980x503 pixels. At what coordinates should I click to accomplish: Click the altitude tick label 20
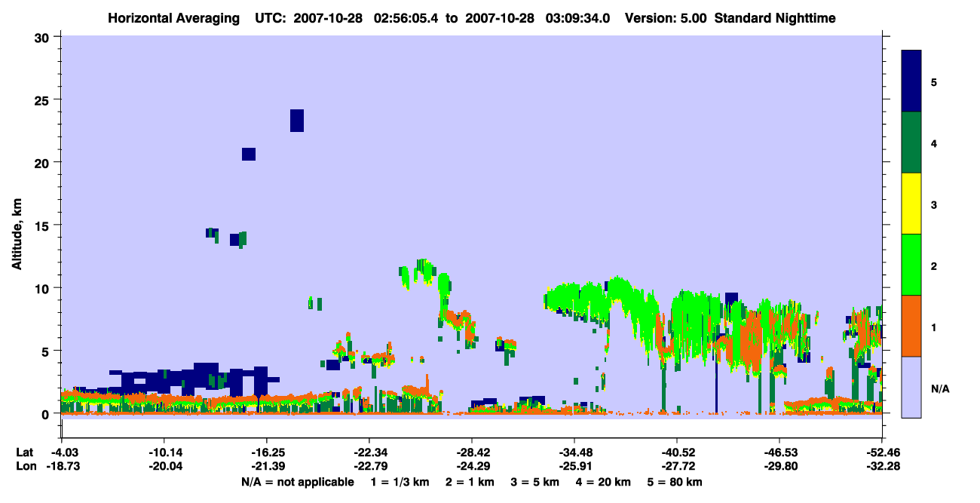(44, 162)
